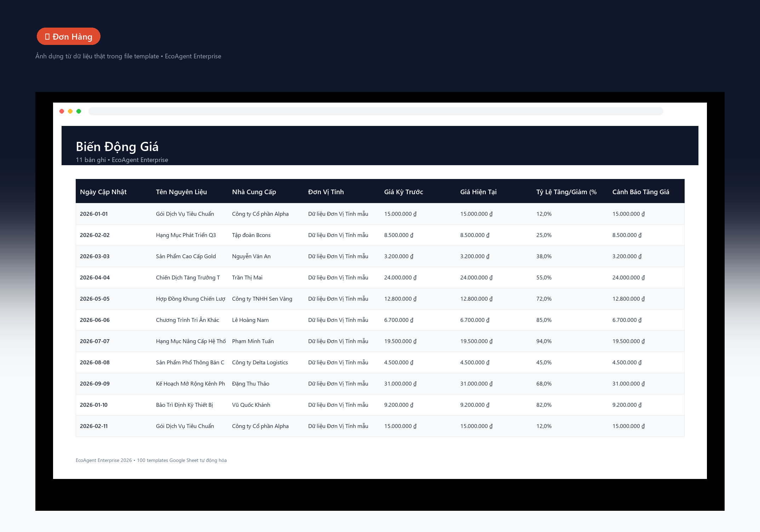This screenshot has width=760, height=532.
Task: Select the Giá Hiện Tại column header
Action: point(478,192)
